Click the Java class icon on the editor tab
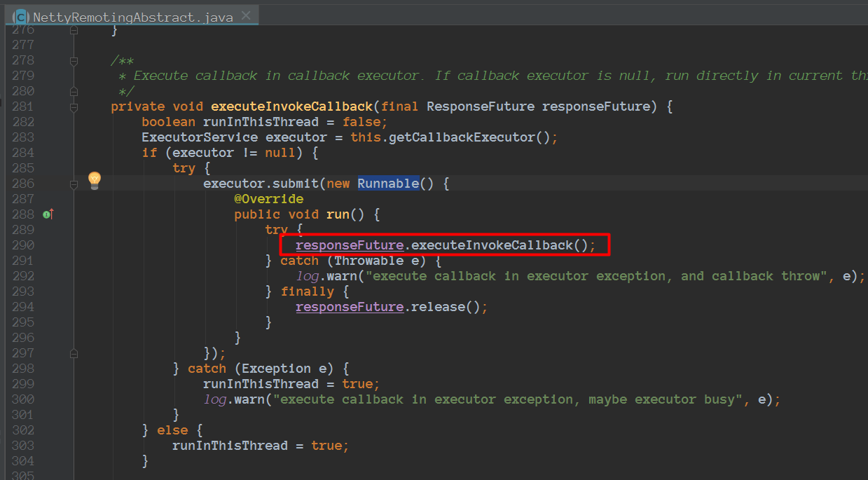The width and height of the screenshot is (868, 480). tap(21, 17)
